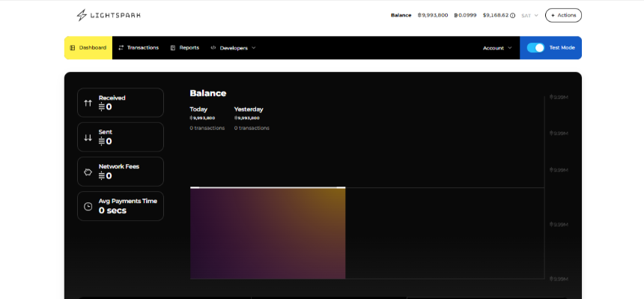The width and height of the screenshot is (644, 299).
Task: Select the Received stat card
Action: click(121, 103)
